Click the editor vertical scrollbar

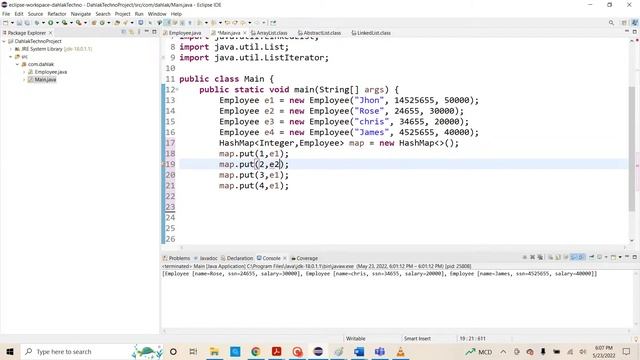(632, 149)
